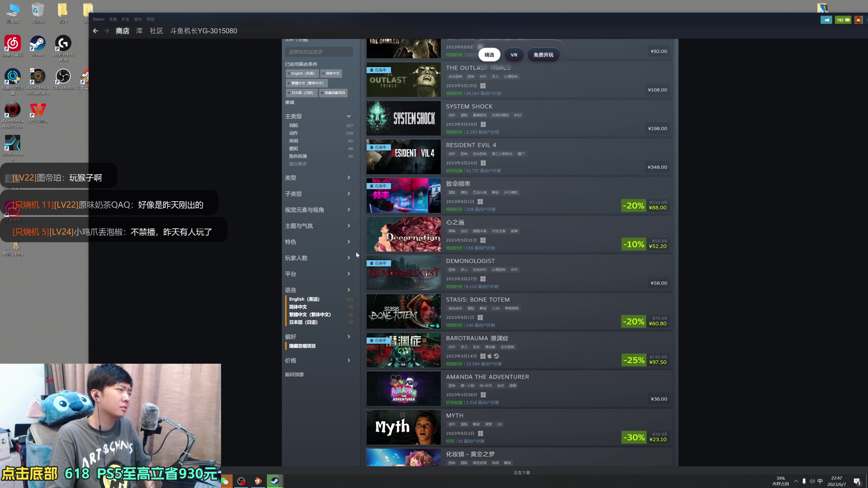The width and height of the screenshot is (868, 488).
Task: Click the Steam forward navigation arrow
Action: pos(107,31)
